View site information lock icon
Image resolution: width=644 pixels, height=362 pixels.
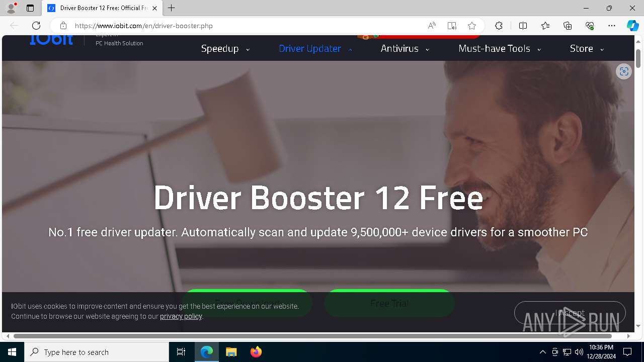tap(63, 26)
